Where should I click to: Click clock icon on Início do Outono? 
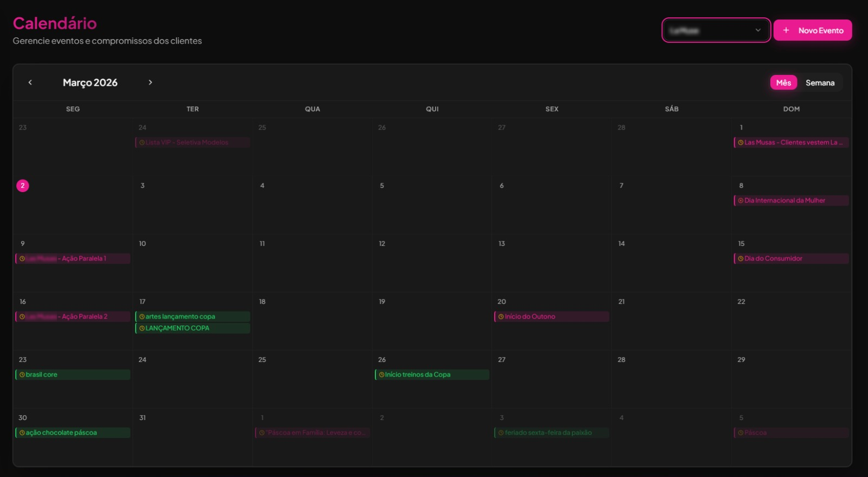[x=501, y=316]
